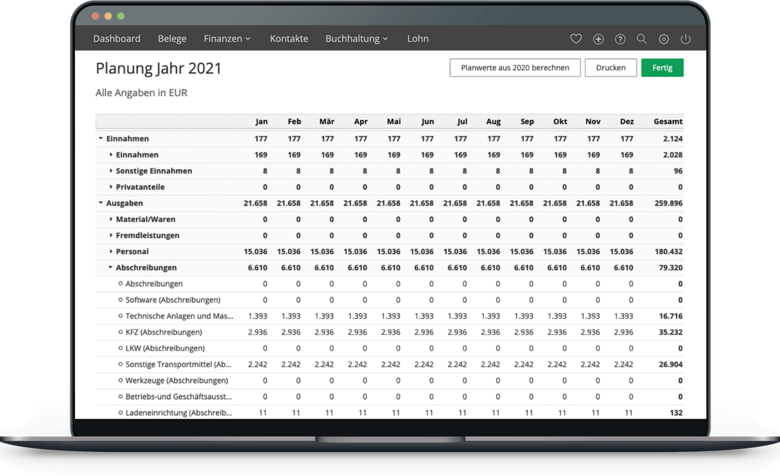Log out using the power icon

pos(686,39)
